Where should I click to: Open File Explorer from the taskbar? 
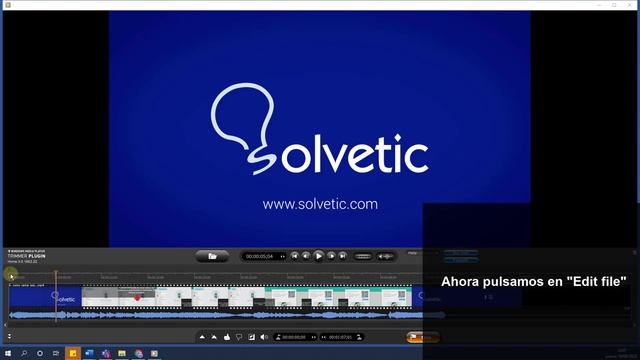coord(122,353)
